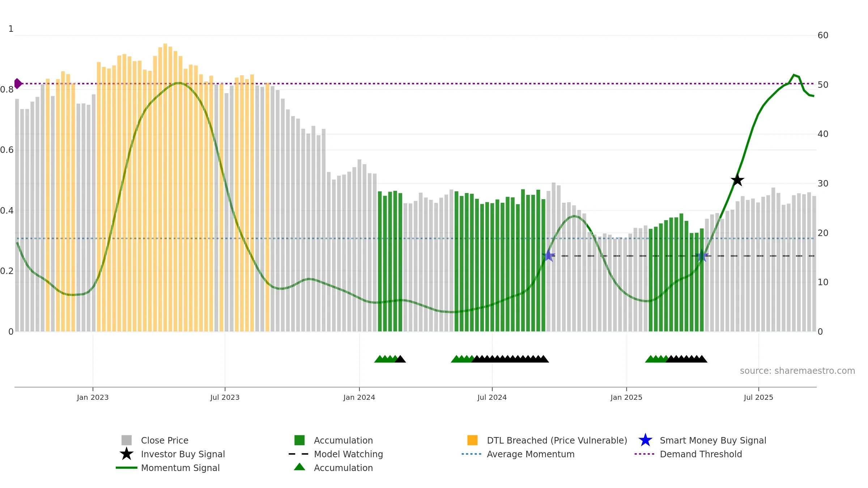
Task: Click the momentum line peak above the threshold
Action: tap(794, 75)
